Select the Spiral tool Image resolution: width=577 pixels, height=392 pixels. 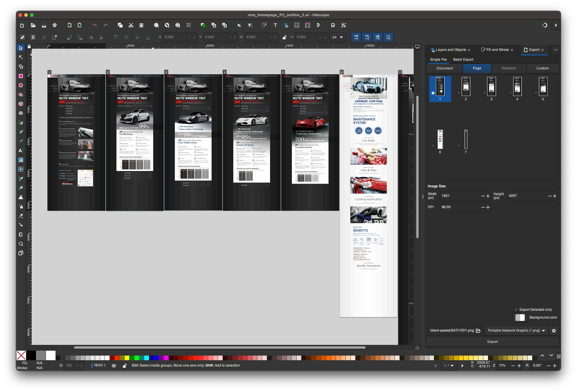click(x=21, y=113)
